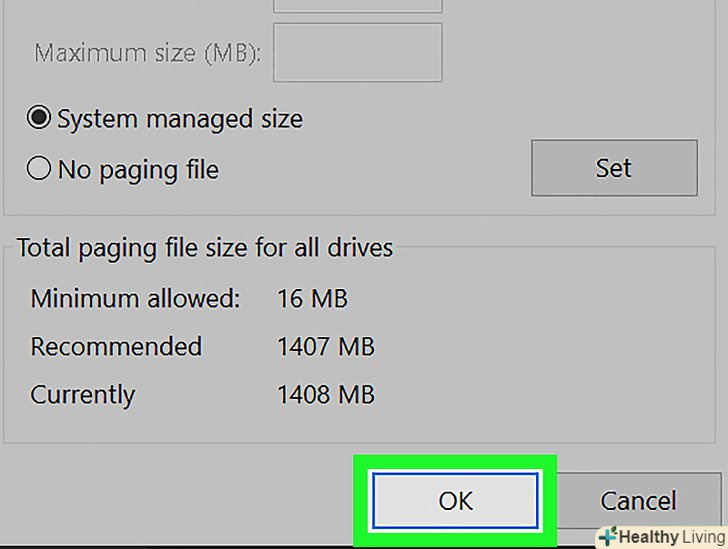Dismiss the dialog with Cancel
This screenshot has height=549, width=728.
click(x=638, y=500)
